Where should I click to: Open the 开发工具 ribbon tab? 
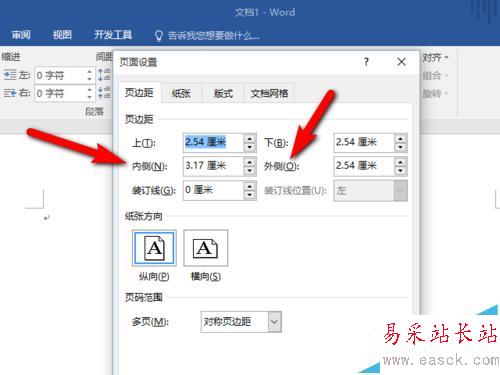click(x=113, y=35)
